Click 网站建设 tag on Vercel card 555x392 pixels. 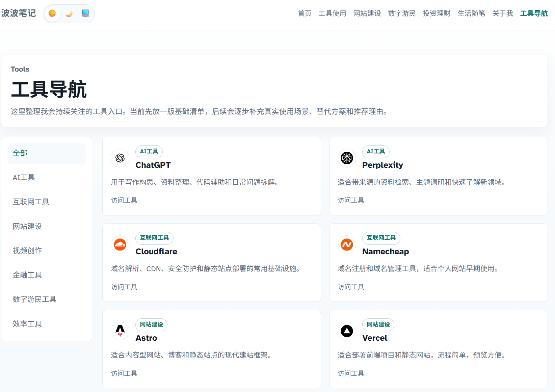point(378,324)
